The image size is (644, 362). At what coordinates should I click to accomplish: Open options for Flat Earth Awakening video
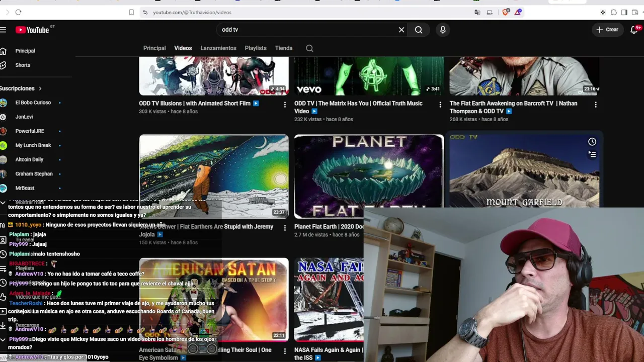[596, 105]
